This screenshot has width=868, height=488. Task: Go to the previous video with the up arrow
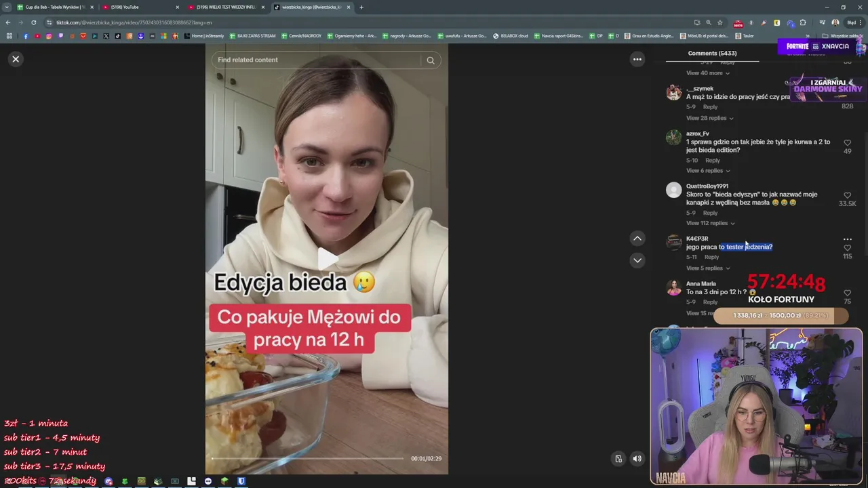pos(637,239)
